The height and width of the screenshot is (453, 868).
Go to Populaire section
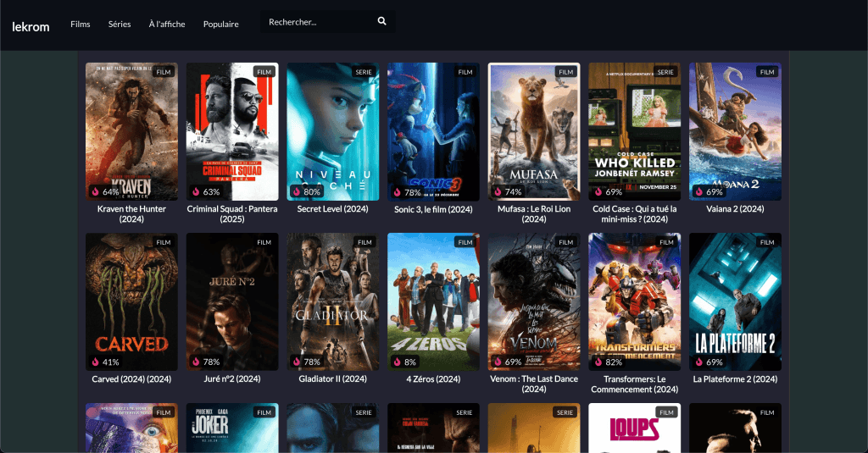coord(221,24)
